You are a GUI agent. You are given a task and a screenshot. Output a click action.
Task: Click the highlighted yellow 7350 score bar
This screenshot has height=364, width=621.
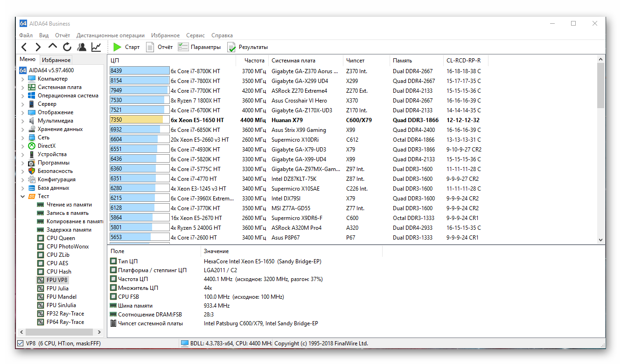pyautogui.click(x=140, y=120)
